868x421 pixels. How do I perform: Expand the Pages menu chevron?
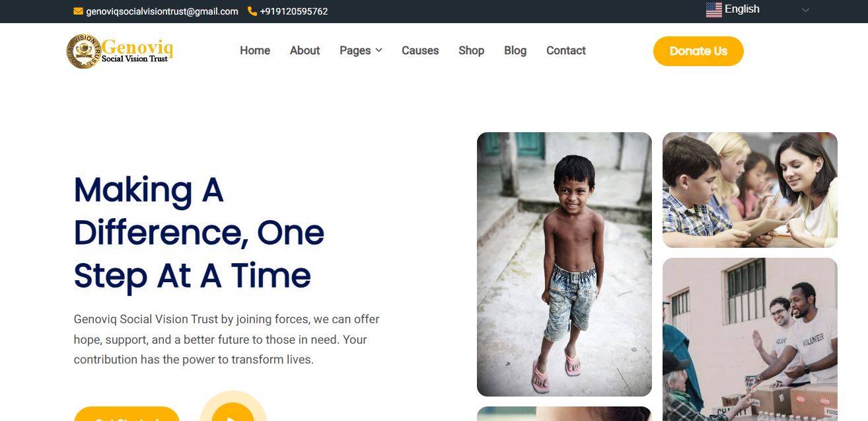coord(379,50)
